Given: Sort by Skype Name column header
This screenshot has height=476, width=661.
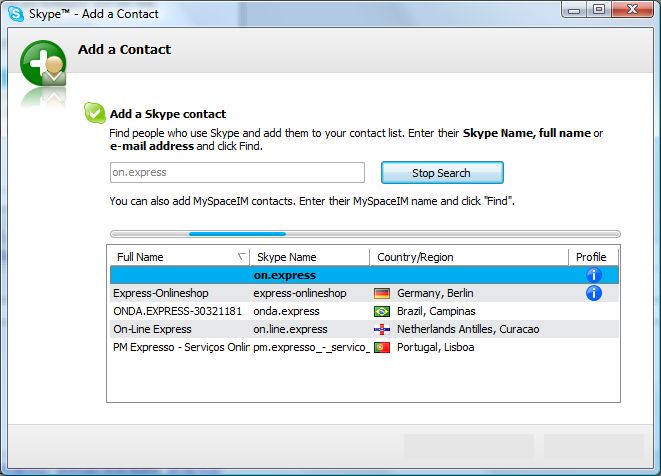Looking at the screenshot, I should (x=306, y=257).
